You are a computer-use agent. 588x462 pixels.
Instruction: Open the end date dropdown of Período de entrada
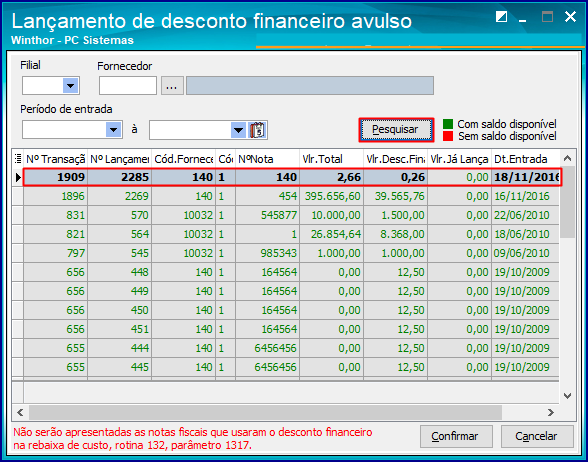click(x=238, y=130)
